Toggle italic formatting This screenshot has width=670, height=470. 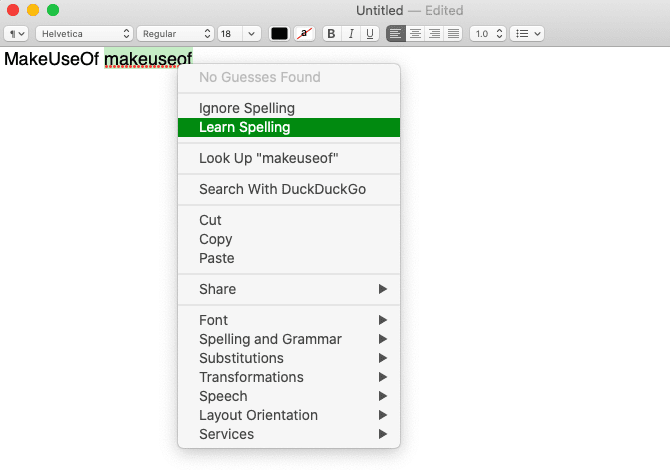click(x=351, y=34)
